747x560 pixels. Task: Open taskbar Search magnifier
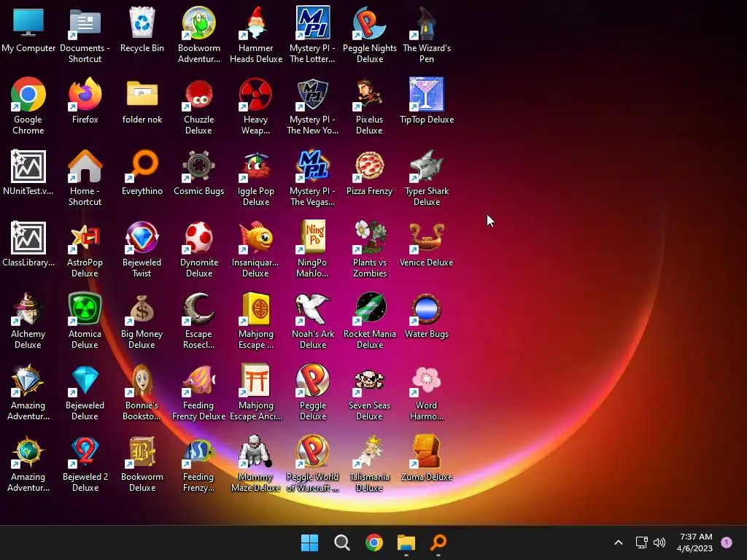coord(341,542)
